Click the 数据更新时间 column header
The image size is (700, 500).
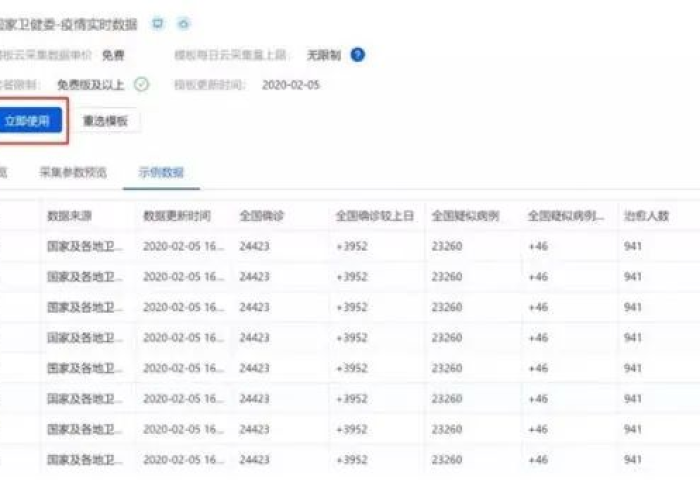pos(177,216)
